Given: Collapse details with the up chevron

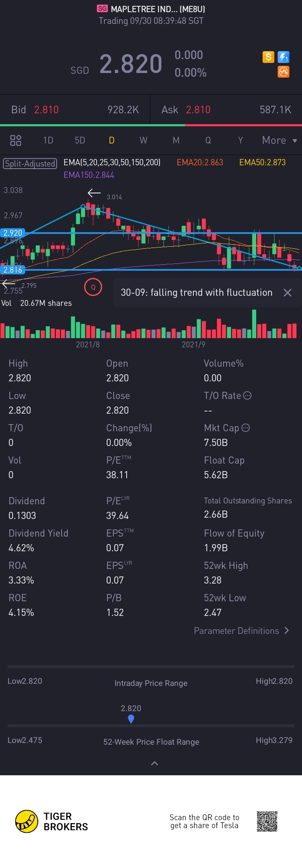Looking at the screenshot, I should click(154, 763).
